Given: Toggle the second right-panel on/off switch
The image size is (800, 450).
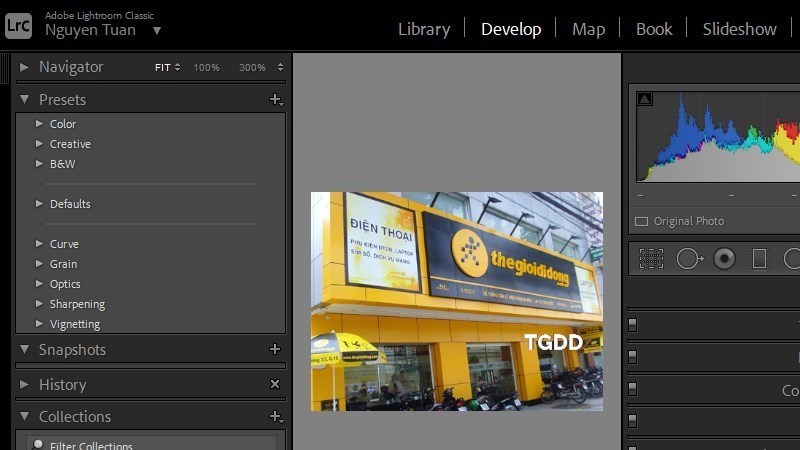Looking at the screenshot, I should click(633, 357).
